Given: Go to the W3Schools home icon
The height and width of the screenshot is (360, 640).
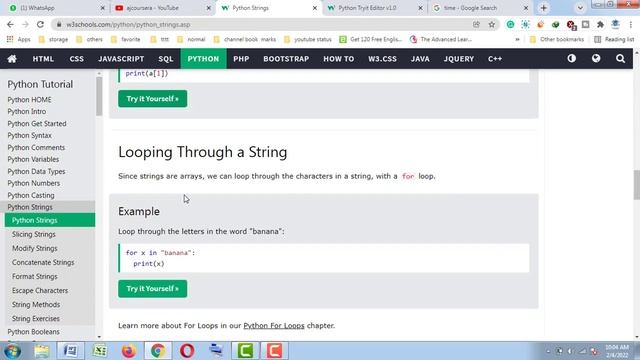Looking at the screenshot, I should click(12, 59).
